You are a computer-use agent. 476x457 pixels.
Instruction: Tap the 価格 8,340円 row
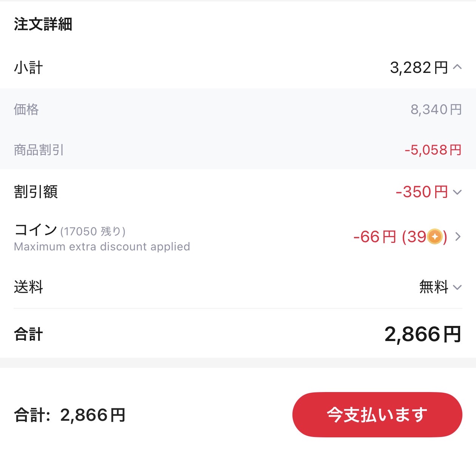238,110
